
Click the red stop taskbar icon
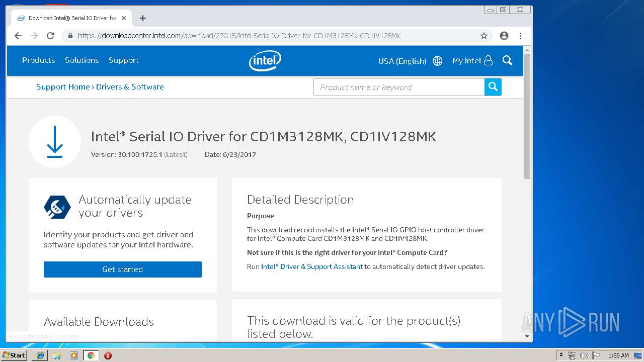click(x=108, y=355)
